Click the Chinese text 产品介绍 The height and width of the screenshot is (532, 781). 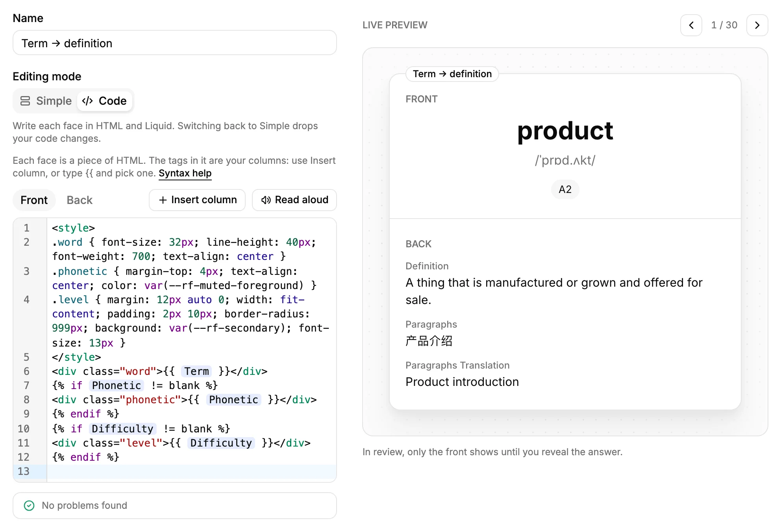point(429,341)
